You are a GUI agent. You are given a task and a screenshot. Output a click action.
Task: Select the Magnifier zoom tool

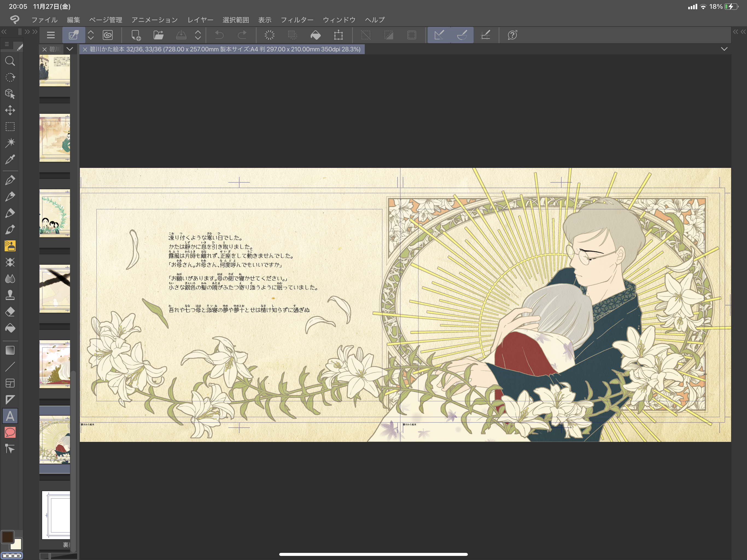10,61
